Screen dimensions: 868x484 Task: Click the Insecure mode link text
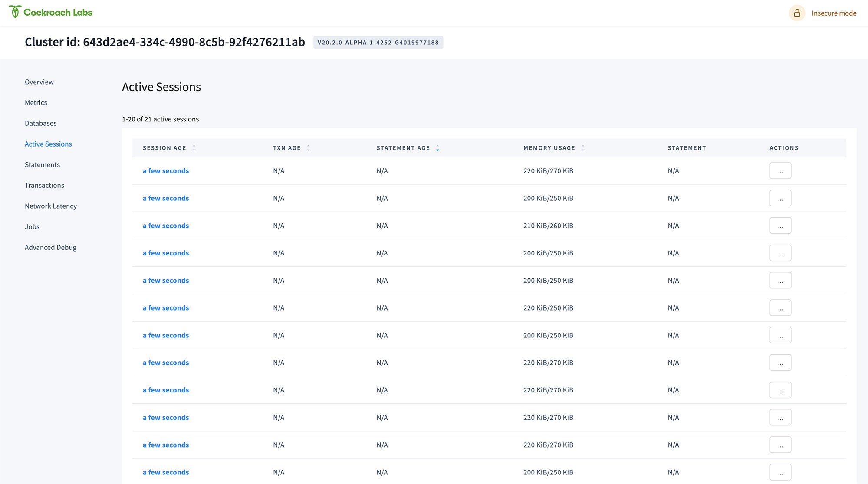pyautogui.click(x=834, y=13)
